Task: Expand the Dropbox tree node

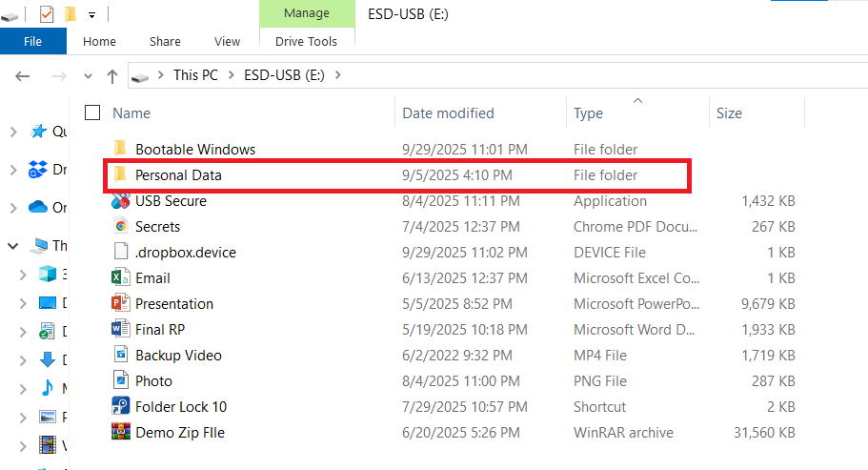Action: (13, 170)
